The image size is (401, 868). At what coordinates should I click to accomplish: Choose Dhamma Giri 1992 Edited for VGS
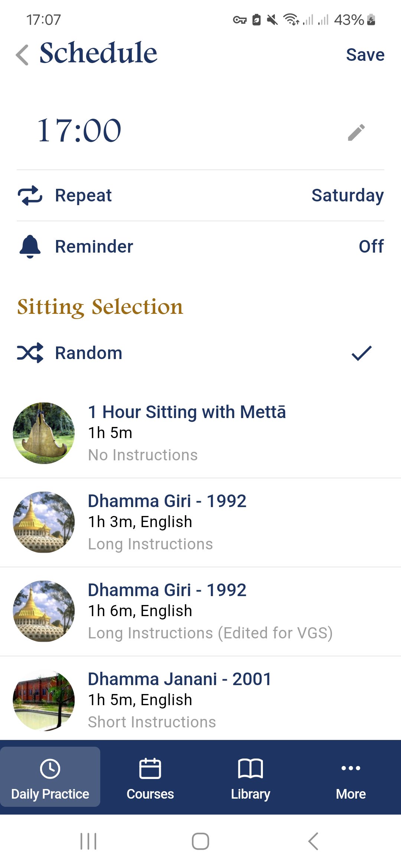coord(200,611)
